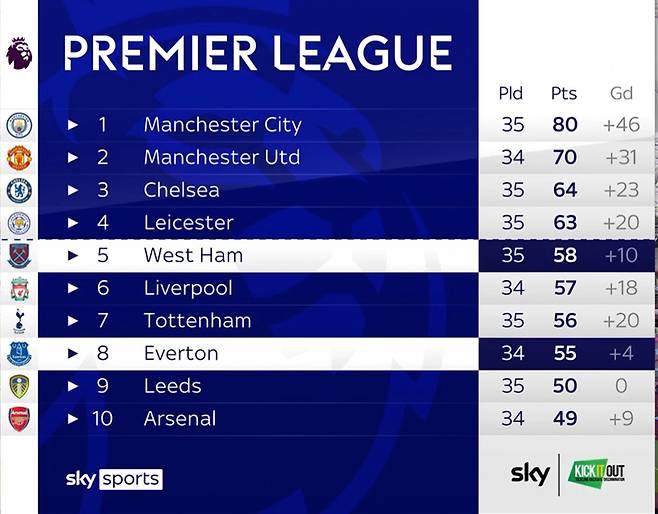Select the Leicester club badge
658x514 pixels.
click(x=19, y=223)
